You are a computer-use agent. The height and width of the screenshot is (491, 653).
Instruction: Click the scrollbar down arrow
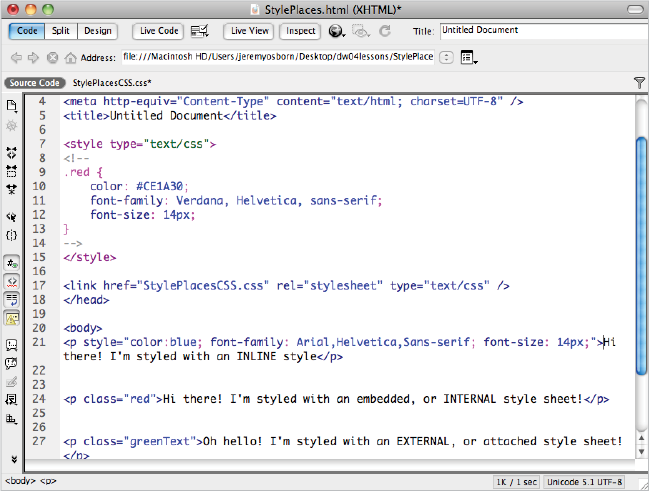(641, 451)
